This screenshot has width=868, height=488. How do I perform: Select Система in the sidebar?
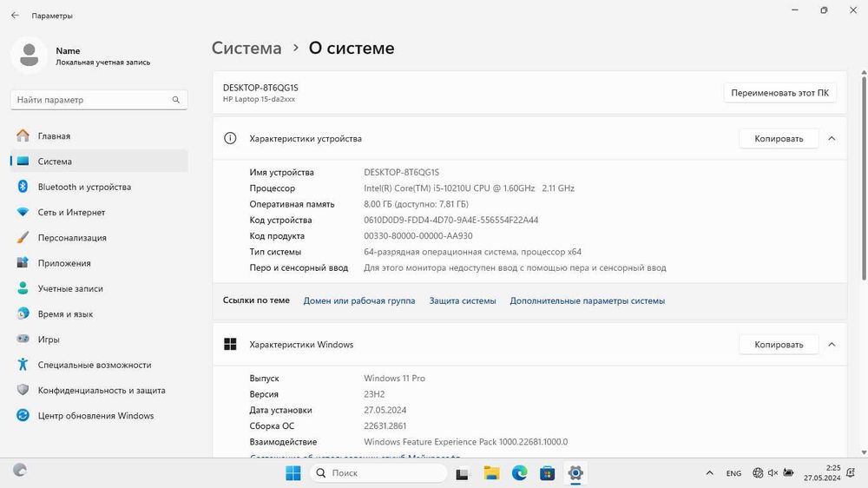[x=99, y=162]
